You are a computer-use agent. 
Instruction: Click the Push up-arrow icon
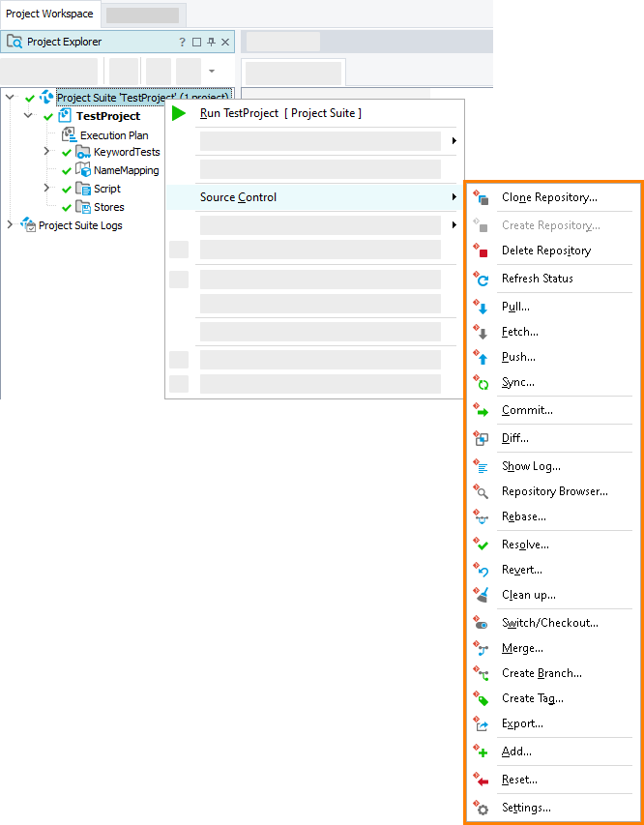pyautogui.click(x=481, y=358)
